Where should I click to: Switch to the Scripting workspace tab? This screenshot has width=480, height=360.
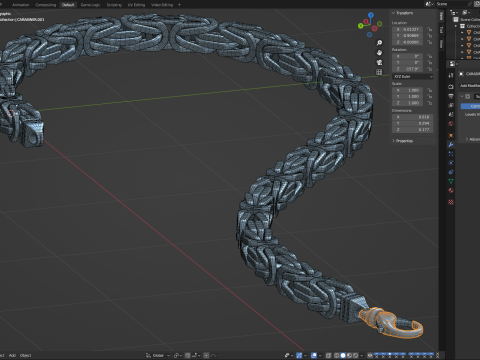114,5
